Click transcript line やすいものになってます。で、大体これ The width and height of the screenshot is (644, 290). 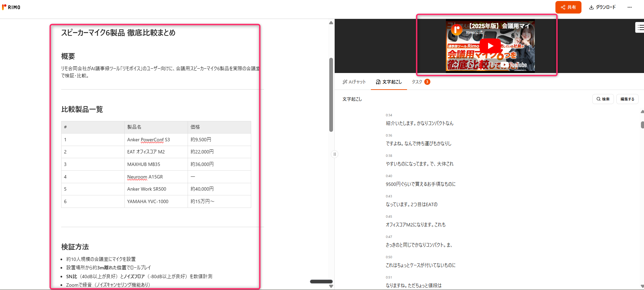[420, 164]
